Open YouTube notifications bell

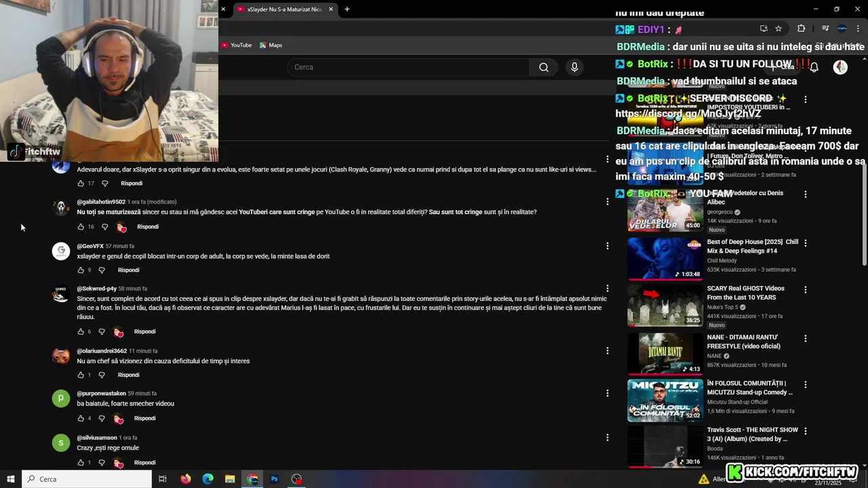click(814, 67)
